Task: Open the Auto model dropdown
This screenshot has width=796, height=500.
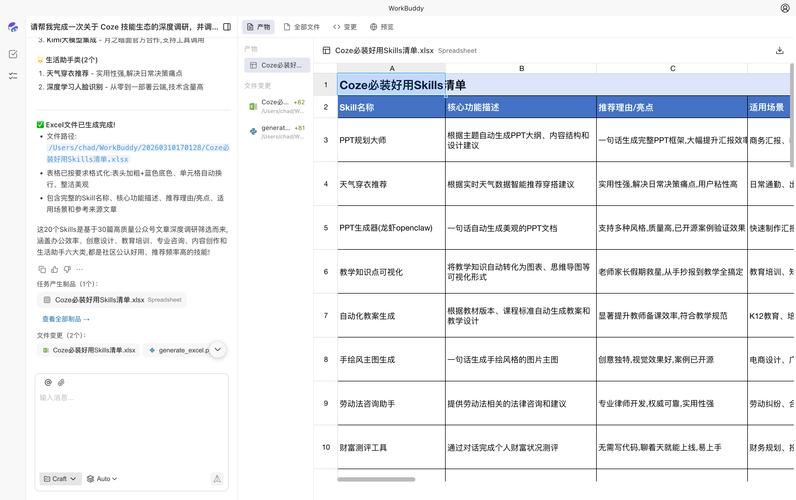Action: coord(102,479)
